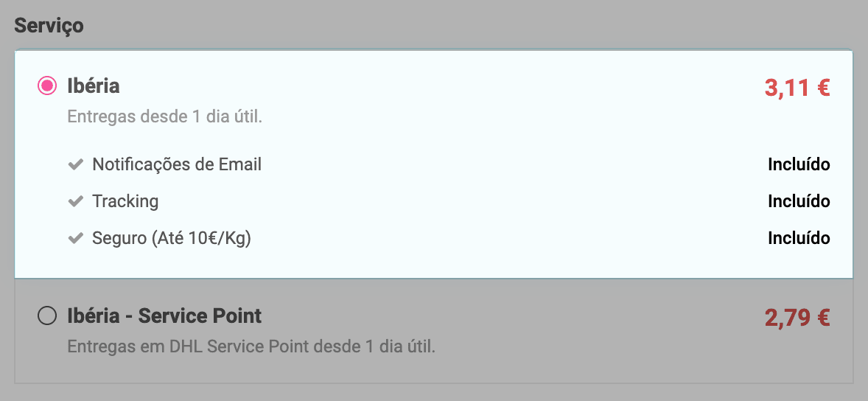Select the Ibéria radio button
This screenshot has height=401, width=868.
(47, 86)
